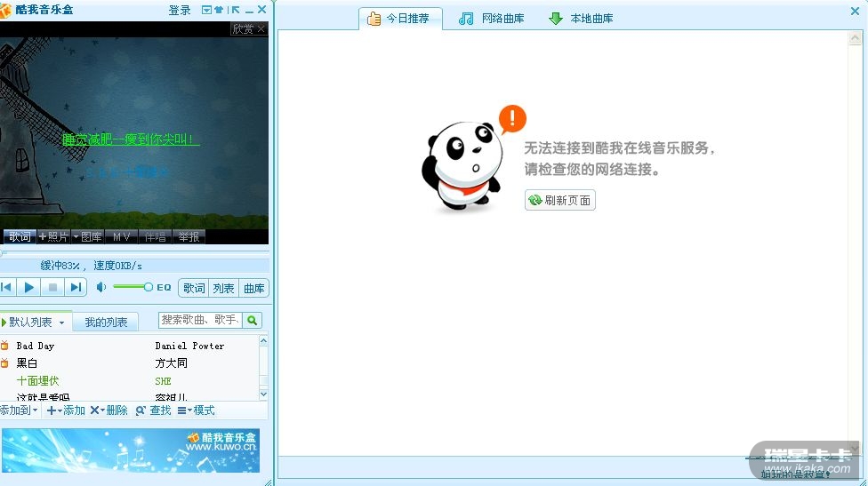Image resolution: width=868 pixels, height=486 pixels.
Task: Open the EQ equalizer
Action: coord(164,288)
